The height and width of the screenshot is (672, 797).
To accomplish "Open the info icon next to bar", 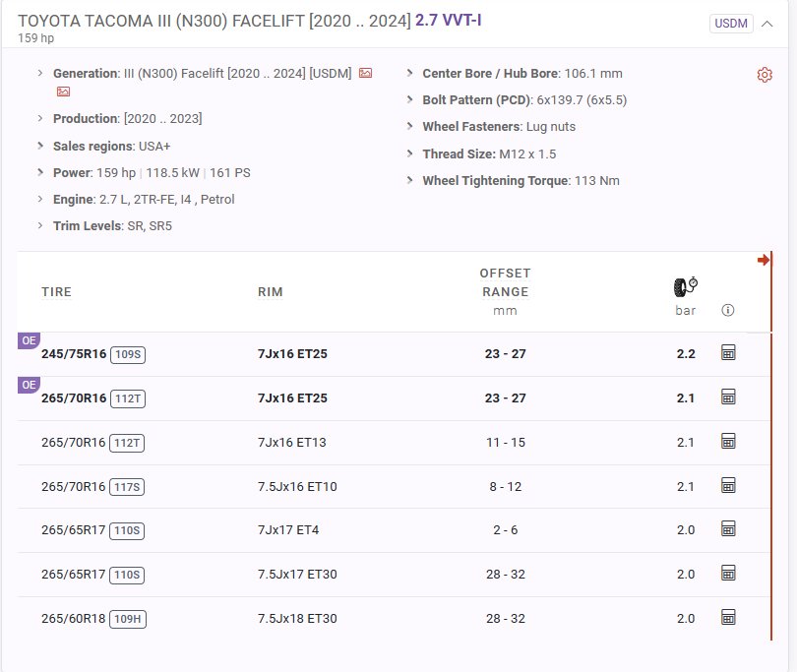I will (x=728, y=310).
